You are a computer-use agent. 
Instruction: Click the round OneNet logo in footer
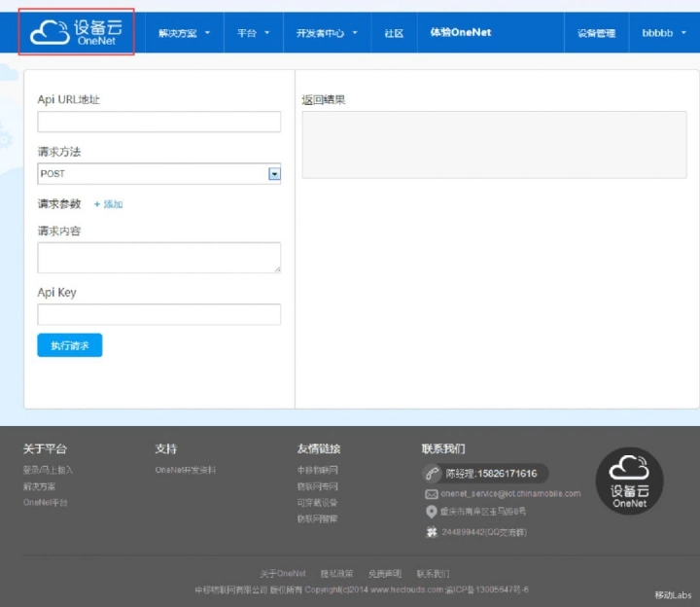coord(629,482)
